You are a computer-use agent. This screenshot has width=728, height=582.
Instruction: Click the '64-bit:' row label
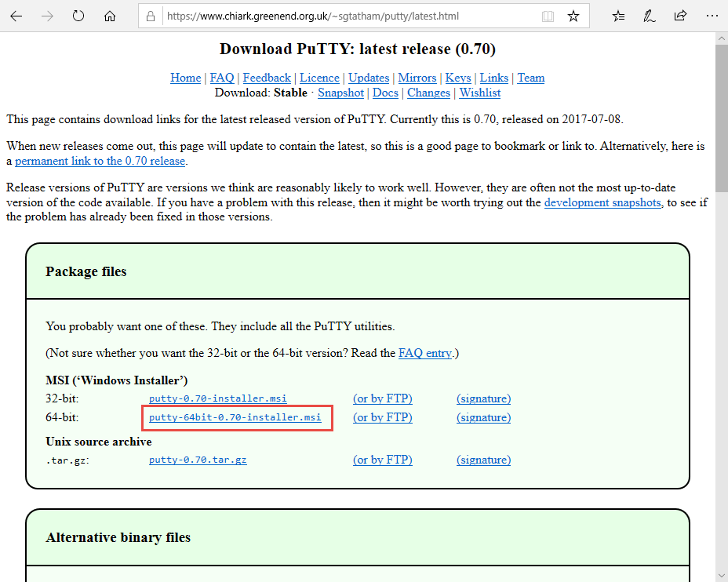62,417
